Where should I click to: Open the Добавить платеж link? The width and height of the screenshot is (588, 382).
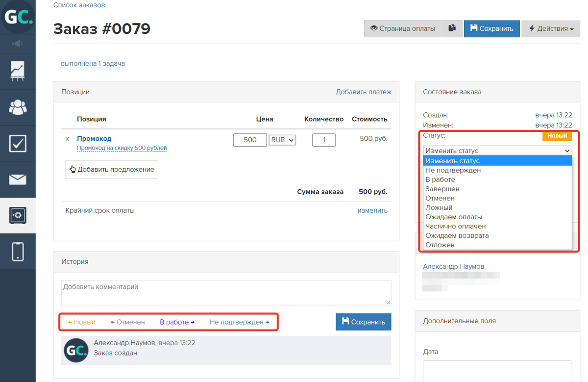point(363,92)
